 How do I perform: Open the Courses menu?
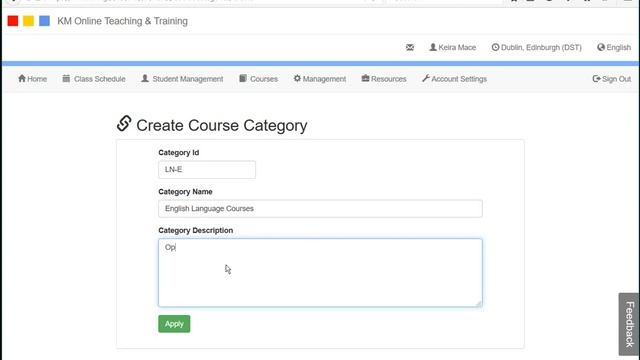point(258,79)
